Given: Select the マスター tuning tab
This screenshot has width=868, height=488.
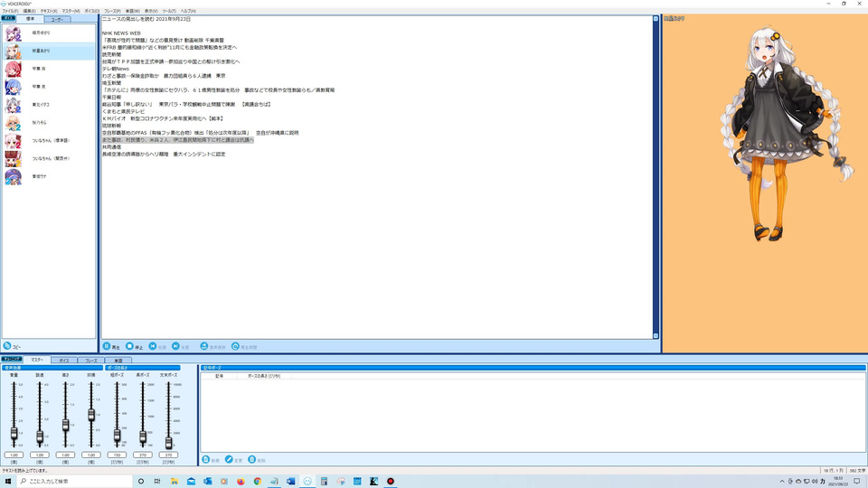Looking at the screenshot, I should point(37,360).
